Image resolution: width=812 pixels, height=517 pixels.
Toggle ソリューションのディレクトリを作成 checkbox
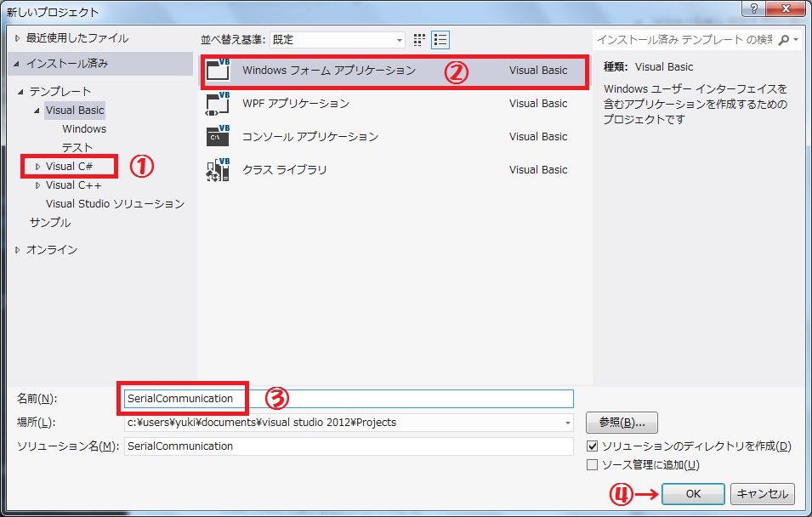593,446
